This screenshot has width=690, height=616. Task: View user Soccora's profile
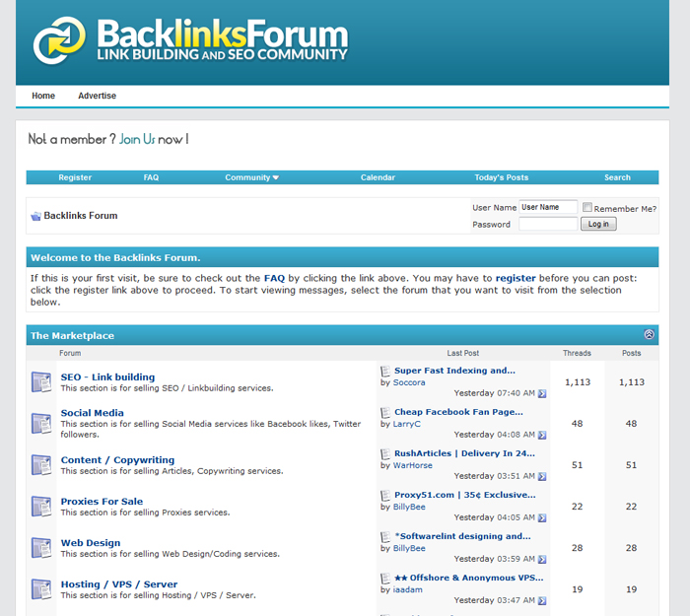(409, 382)
